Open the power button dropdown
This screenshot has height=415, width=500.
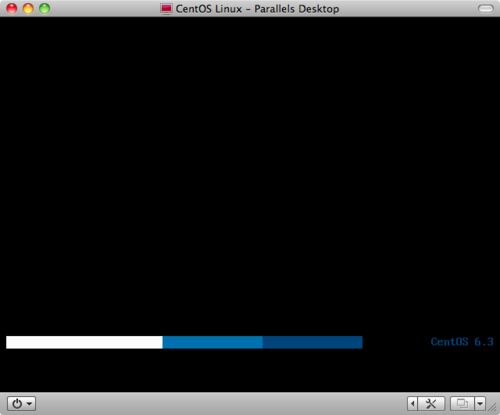pos(21,404)
